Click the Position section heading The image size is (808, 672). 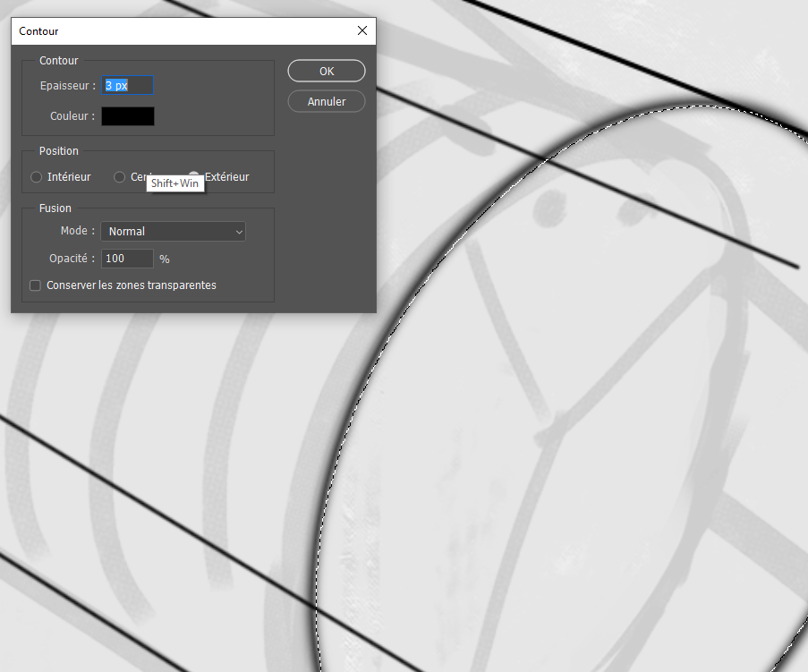[x=58, y=150]
